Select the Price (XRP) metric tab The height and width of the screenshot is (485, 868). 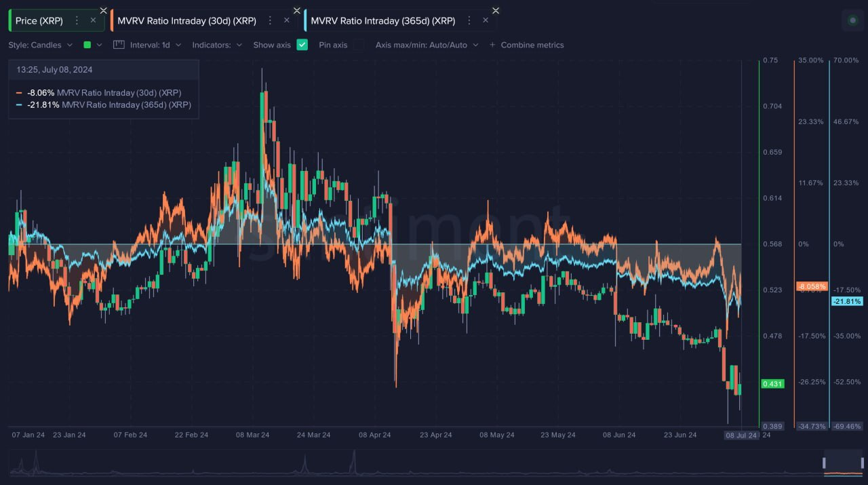click(x=39, y=20)
